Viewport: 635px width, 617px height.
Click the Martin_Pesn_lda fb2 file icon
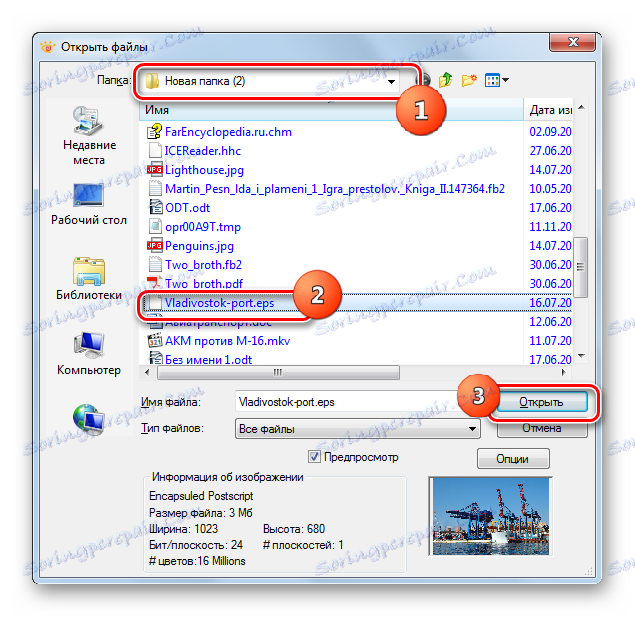tap(155, 189)
